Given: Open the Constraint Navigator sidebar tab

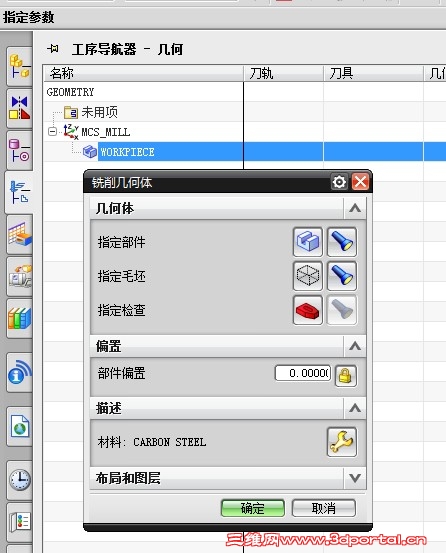Looking at the screenshot, I should click(x=19, y=108).
